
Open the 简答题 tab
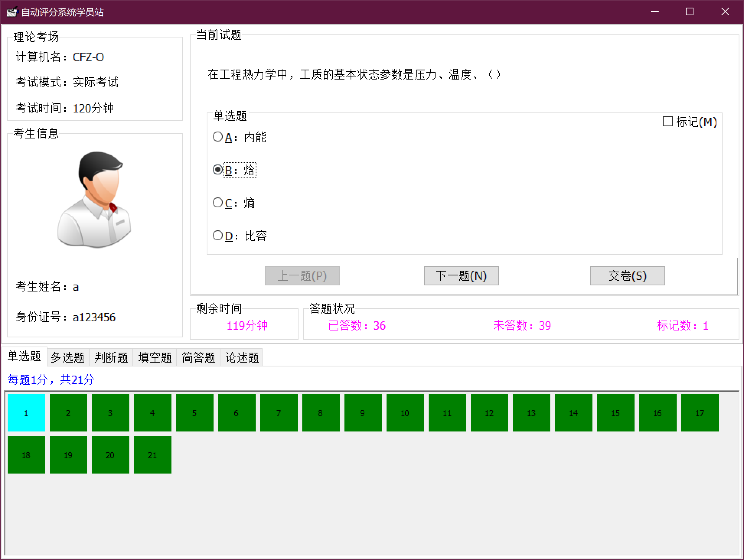pyautogui.click(x=198, y=358)
